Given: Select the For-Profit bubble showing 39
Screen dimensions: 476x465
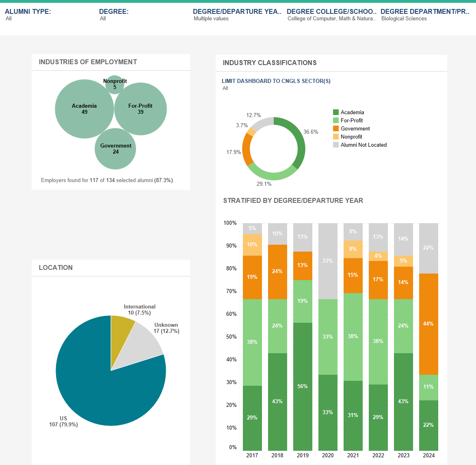Looking at the screenshot, I should 140,109.
